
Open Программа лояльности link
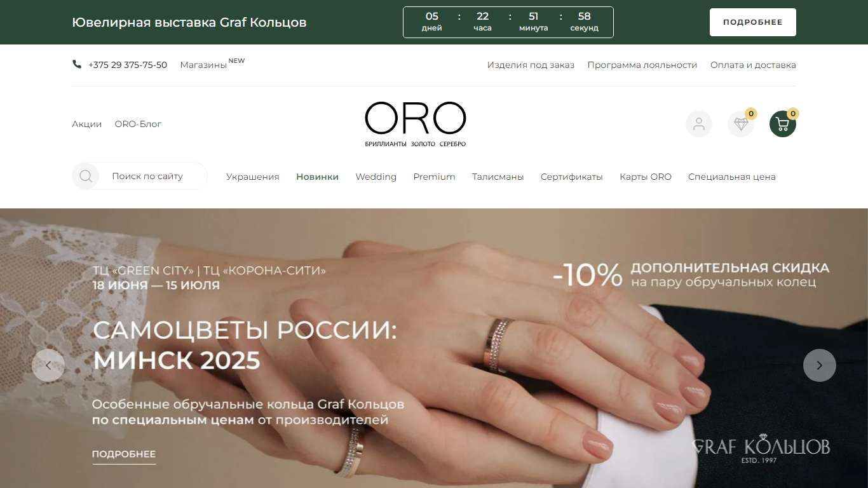tap(642, 65)
